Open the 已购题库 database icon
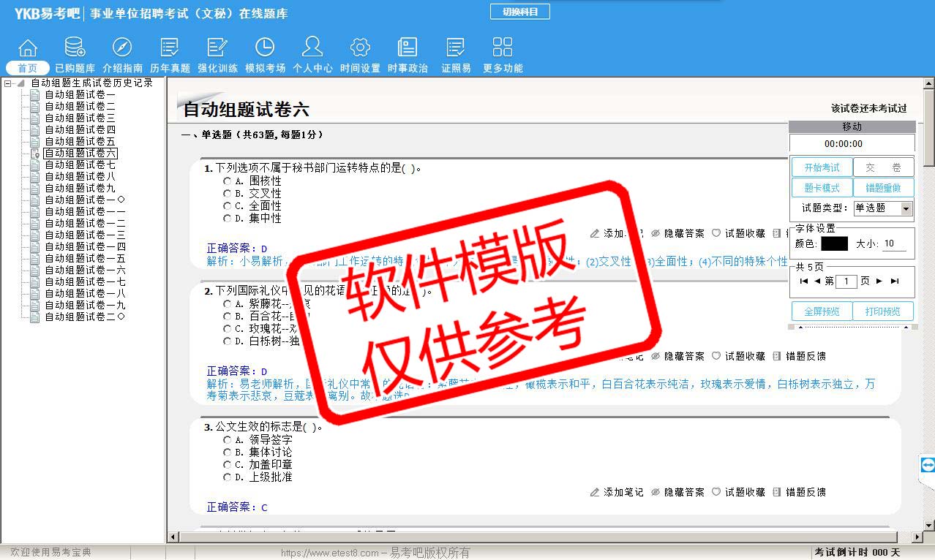Screen dimensions: 935x560 click(75, 48)
